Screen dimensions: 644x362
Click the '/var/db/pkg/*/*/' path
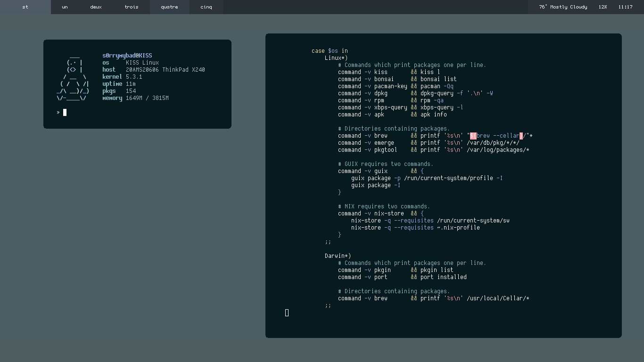pyautogui.click(x=493, y=143)
